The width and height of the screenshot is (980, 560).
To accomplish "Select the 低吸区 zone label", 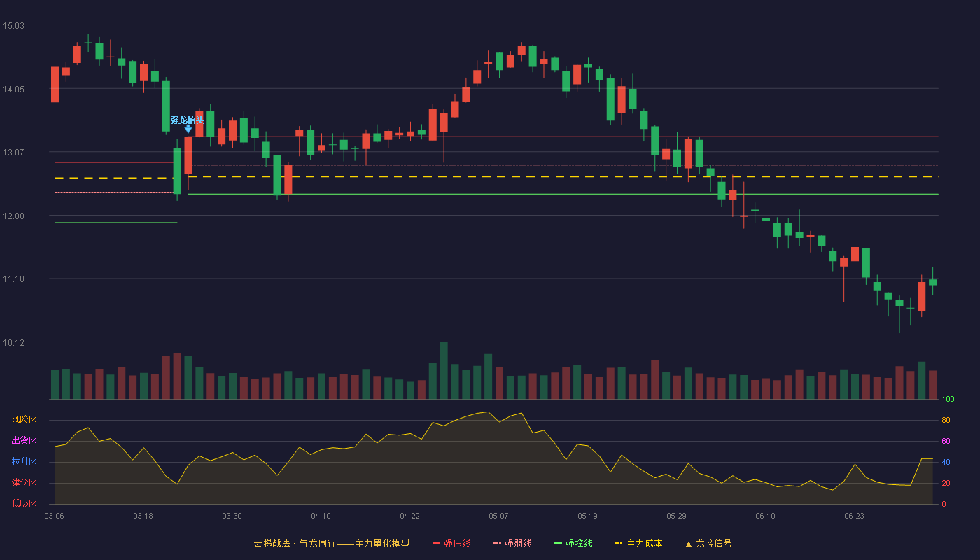I will tap(24, 503).
